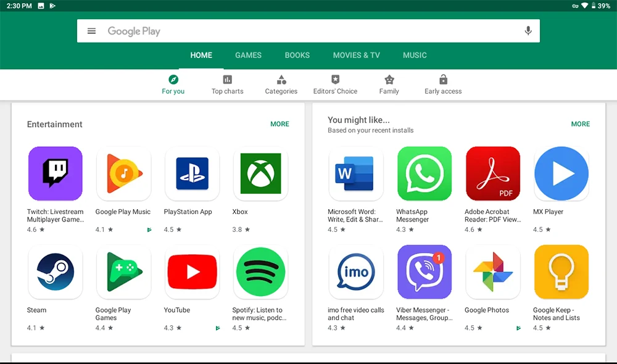Switch to the HOME tab
The height and width of the screenshot is (364, 617).
(x=201, y=55)
